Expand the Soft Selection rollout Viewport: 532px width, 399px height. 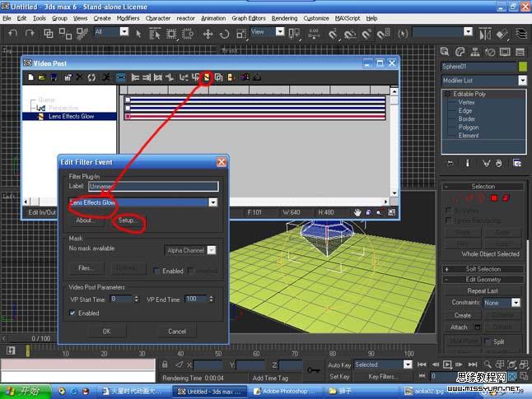coord(483,269)
